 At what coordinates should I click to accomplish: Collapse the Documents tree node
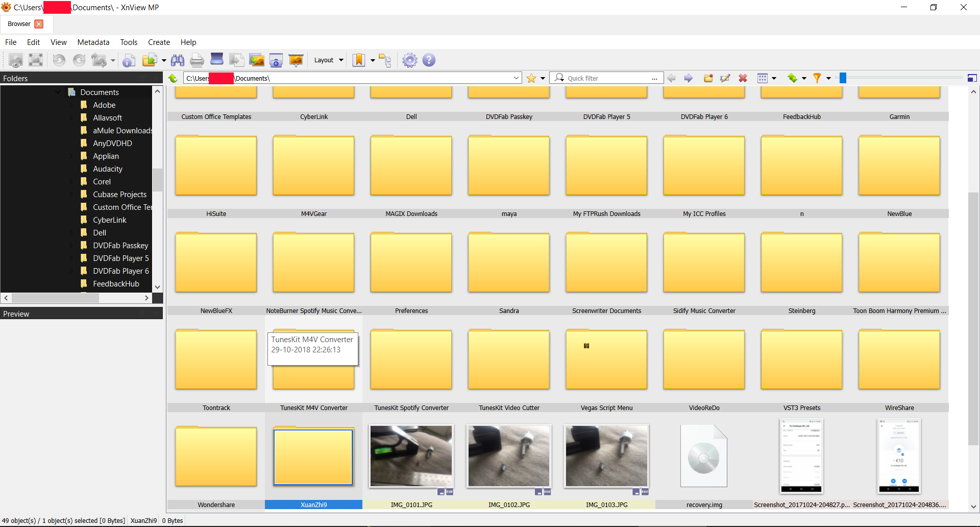(x=58, y=92)
